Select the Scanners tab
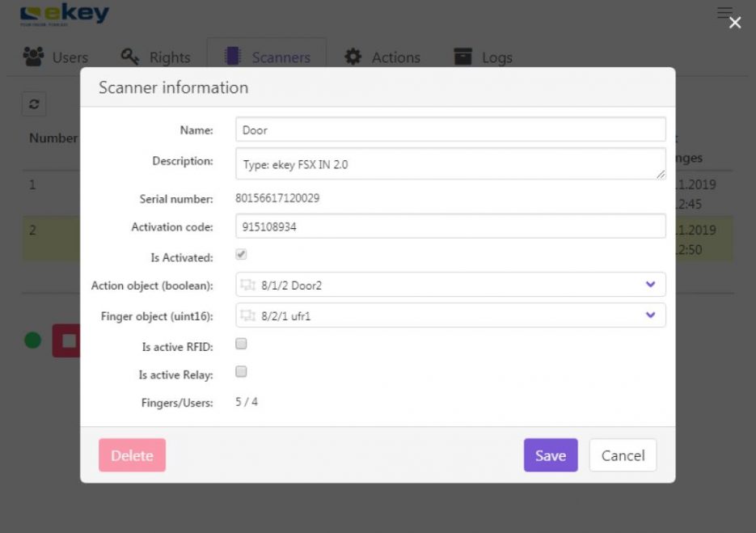The width and height of the screenshot is (756, 533). (x=267, y=57)
